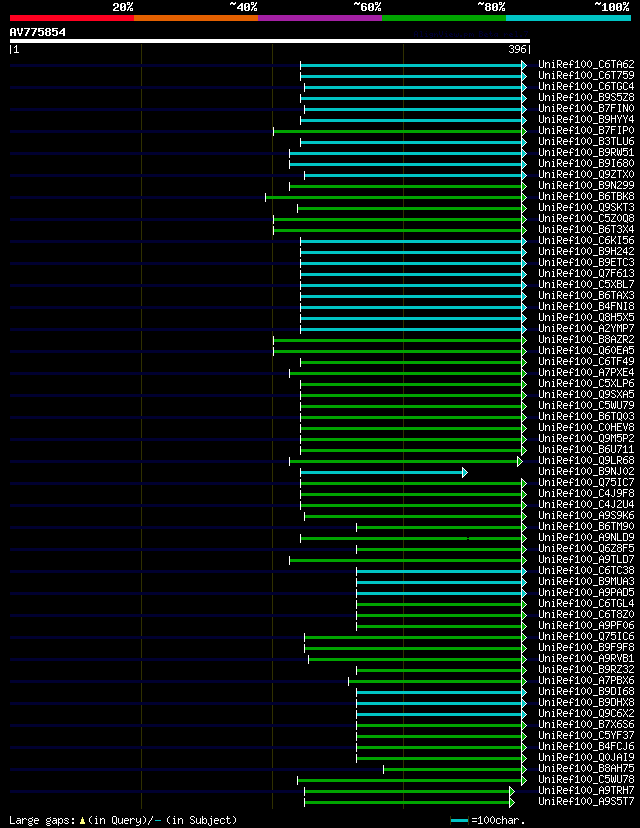The height and width of the screenshot is (828, 640).
Task: Select the UniRef100_B9NJ02 label
Action: (x=586, y=472)
